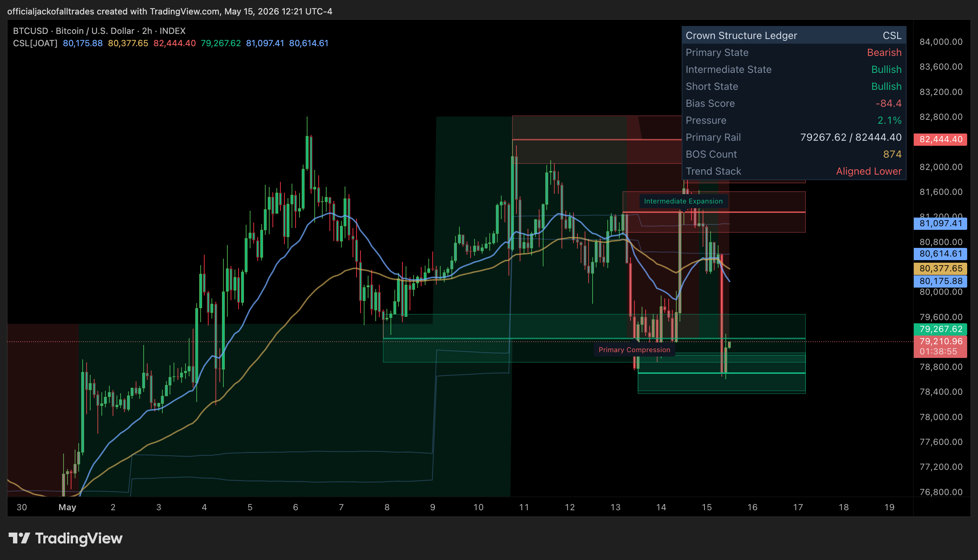Click the green 79,267.62 price axis tag
Viewport: 978px width, 560px height.
(940, 329)
